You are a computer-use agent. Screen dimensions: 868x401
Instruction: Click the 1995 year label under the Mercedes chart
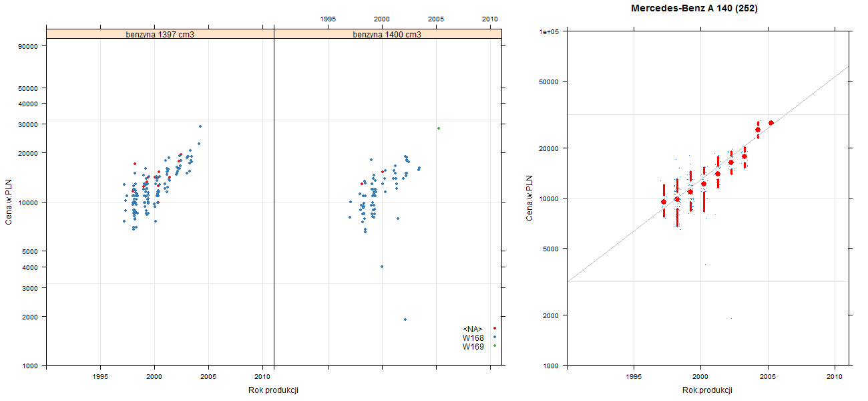click(634, 377)
